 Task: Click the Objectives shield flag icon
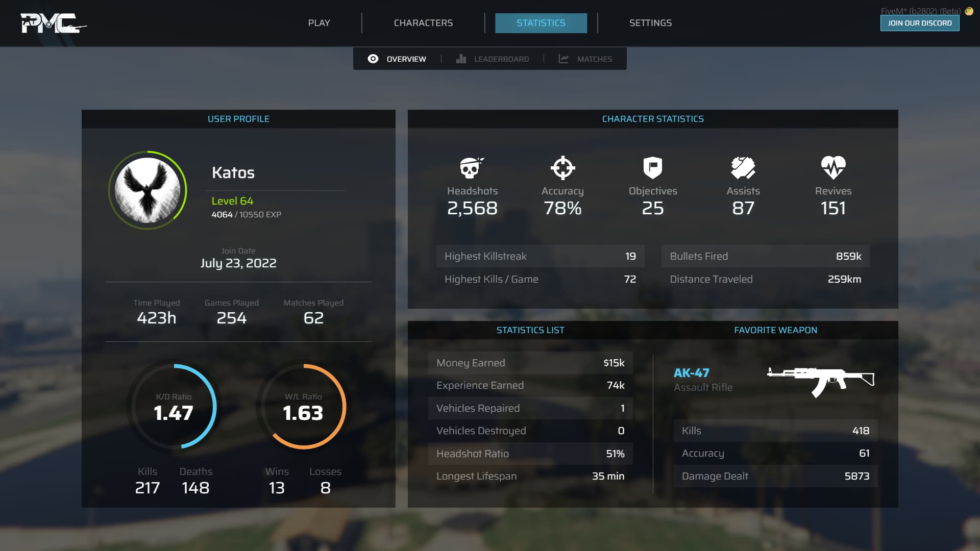(x=652, y=167)
